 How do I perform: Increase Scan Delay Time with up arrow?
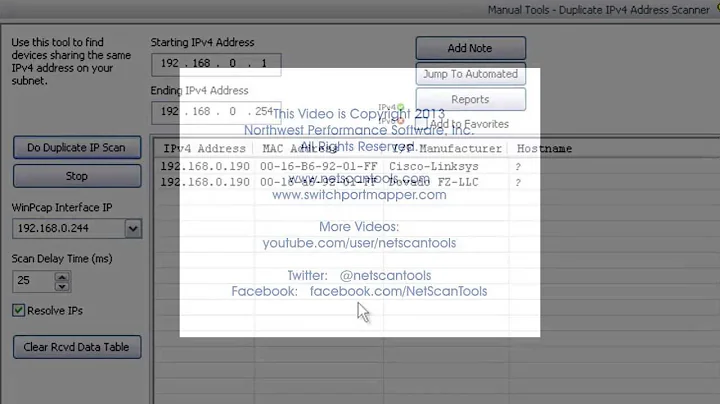click(x=62, y=276)
